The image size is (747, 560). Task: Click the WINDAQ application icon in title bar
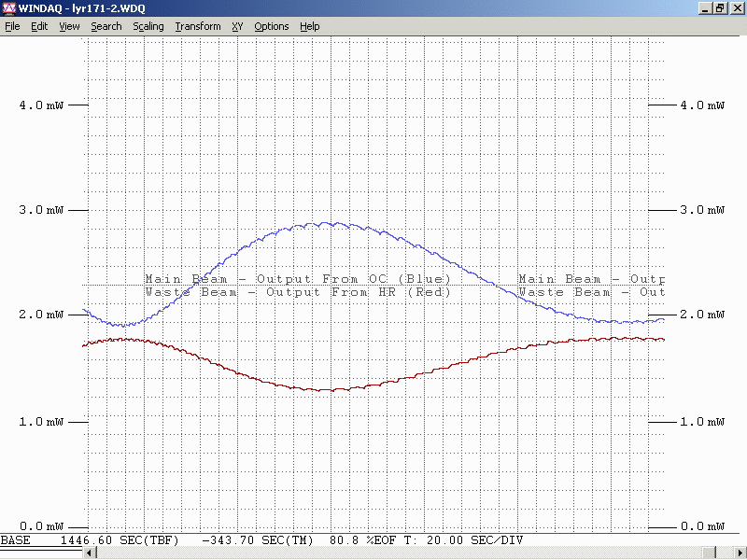(x=9, y=8)
